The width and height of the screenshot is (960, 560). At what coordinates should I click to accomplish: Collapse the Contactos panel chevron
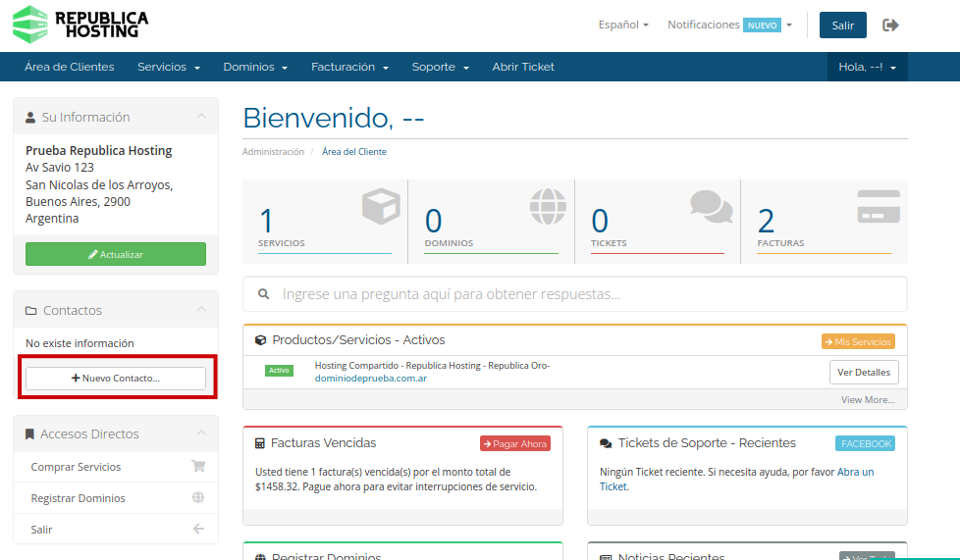[201, 310]
